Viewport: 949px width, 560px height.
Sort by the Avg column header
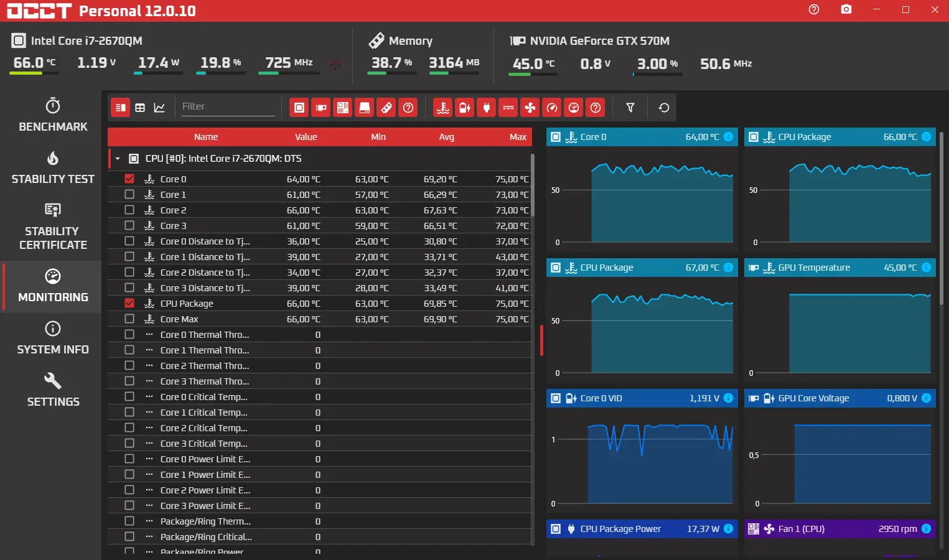click(446, 137)
